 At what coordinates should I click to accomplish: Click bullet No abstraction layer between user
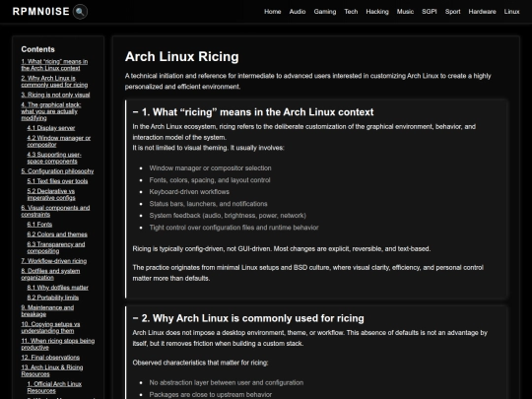click(x=227, y=382)
